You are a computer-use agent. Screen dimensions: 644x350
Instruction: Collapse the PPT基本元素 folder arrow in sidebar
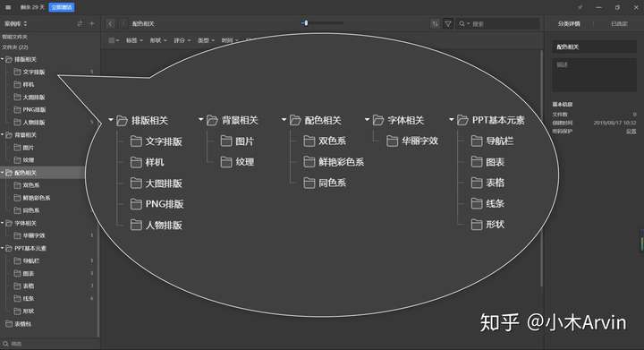pyautogui.click(x=3, y=248)
